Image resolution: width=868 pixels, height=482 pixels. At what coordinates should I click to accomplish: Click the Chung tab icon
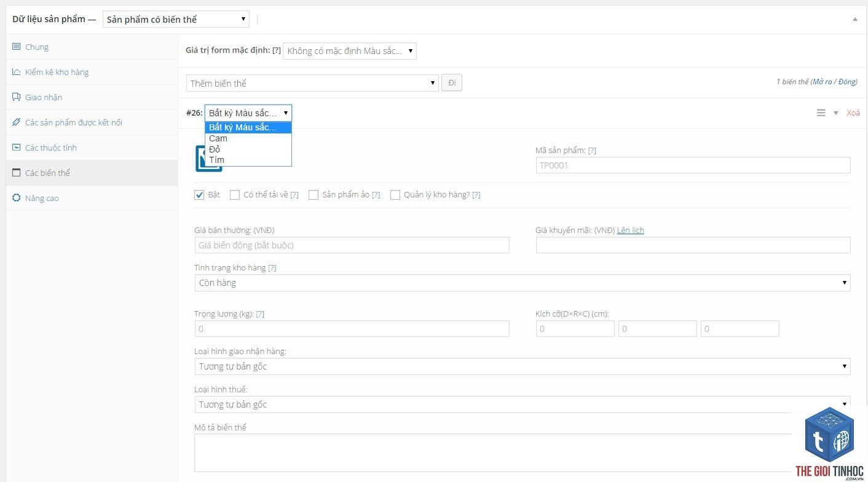click(x=16, y=47)
